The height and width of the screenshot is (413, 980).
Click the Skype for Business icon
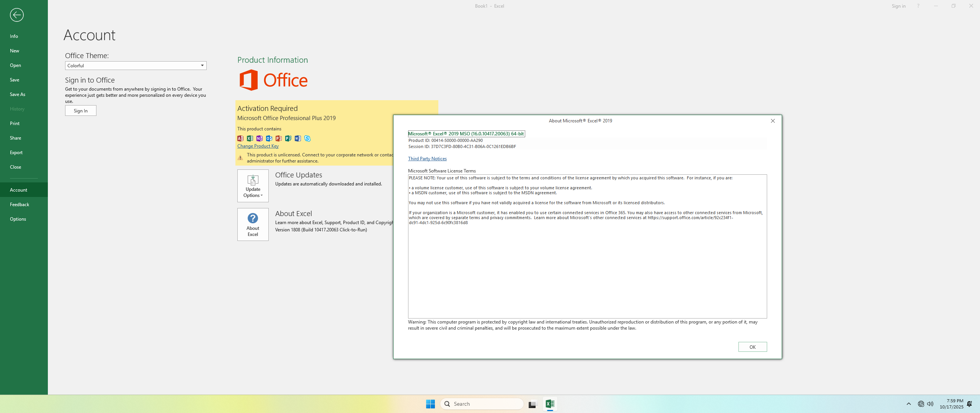[307, 138]
